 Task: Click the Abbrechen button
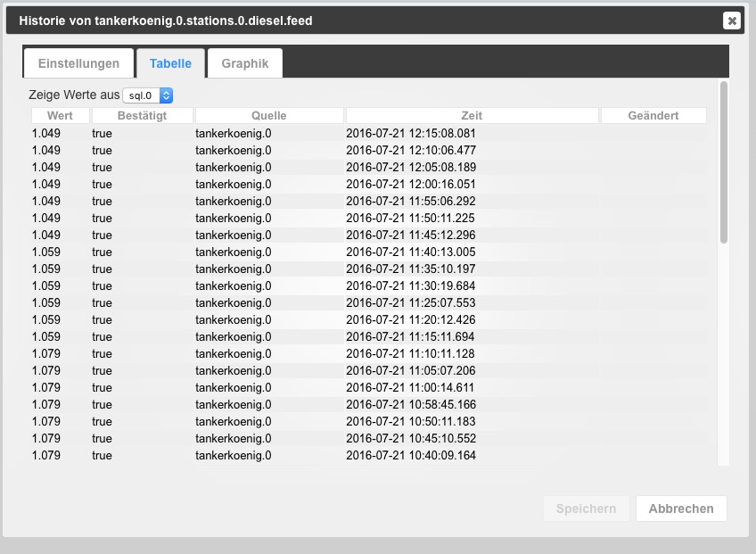click(x=681, y=509)
